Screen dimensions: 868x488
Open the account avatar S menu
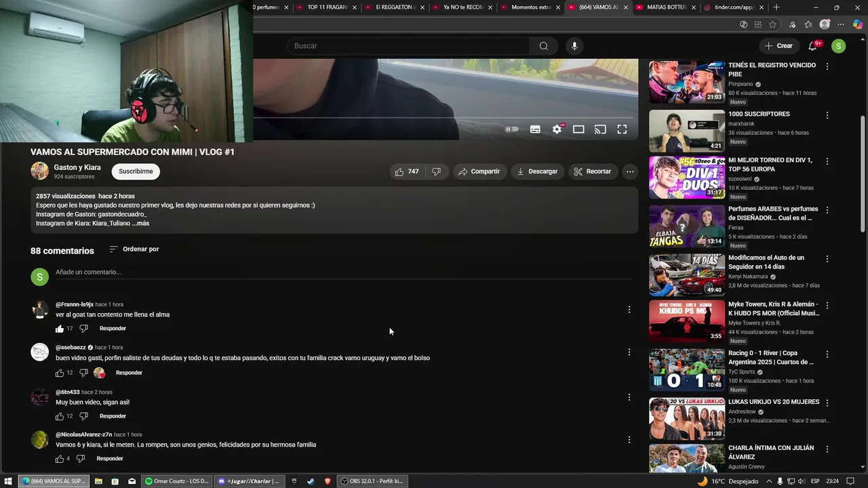point(839,45)
